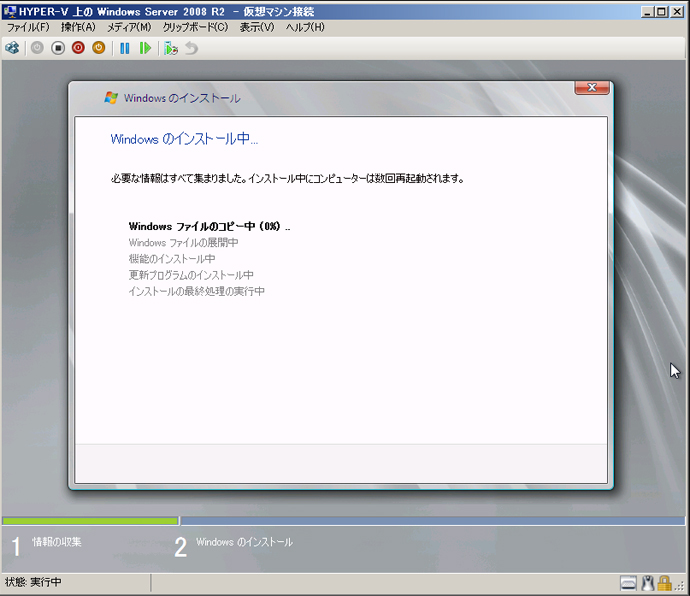Save the VM state with the orange icon
690x596 pixels.
tap(99, 48)
